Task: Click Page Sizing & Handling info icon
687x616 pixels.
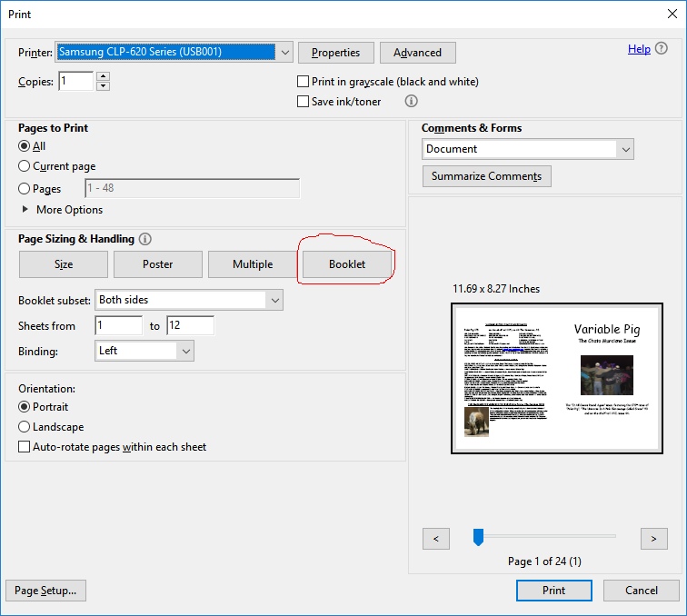Action: [x=145, y=239]
